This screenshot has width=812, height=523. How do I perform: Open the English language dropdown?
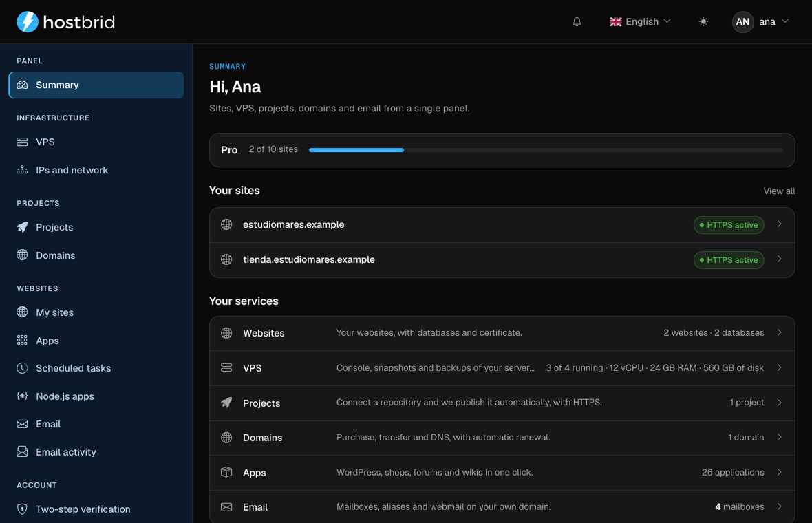point(640,22)
